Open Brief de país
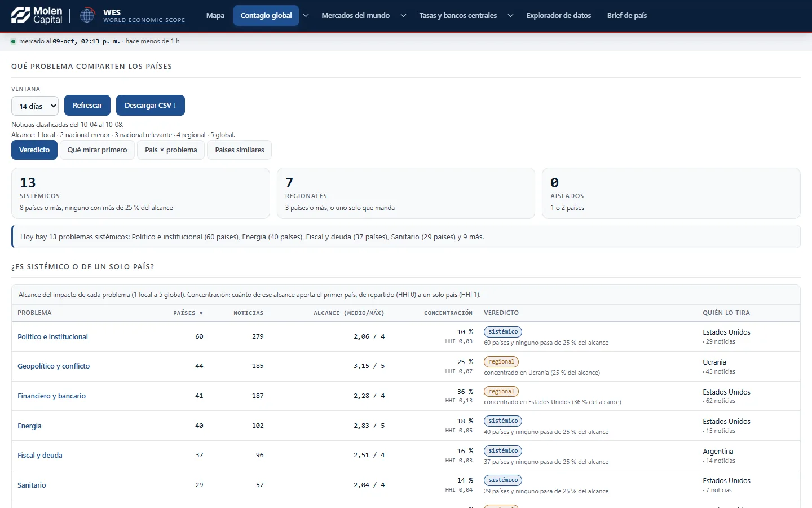Image resolution: width=812 pixels, height=508 pixels. click(627, 16)
